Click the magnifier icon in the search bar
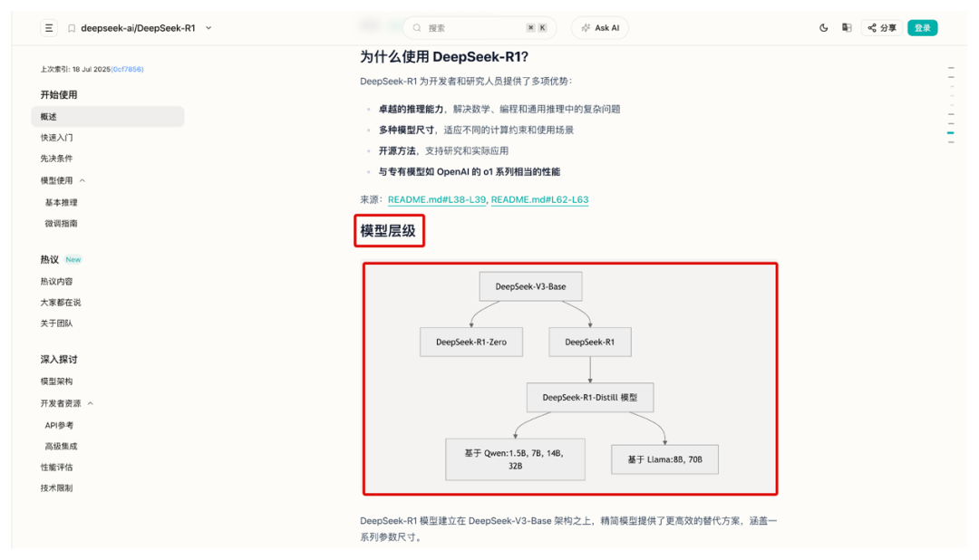Viewport: 979px width, 560px height. pos(416,28)
